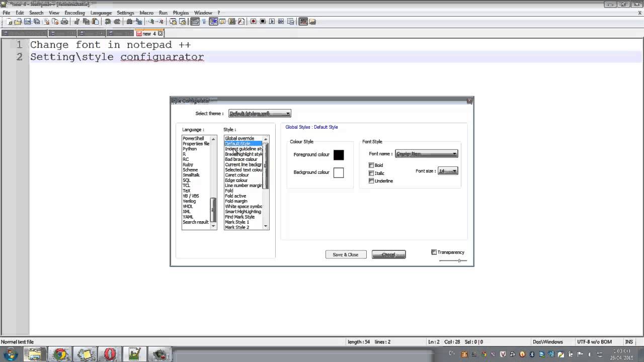Close the 'new 4' tab
The height and width of the screenshot is (362, 644).
pyautogui.click(x=160, y=33)
